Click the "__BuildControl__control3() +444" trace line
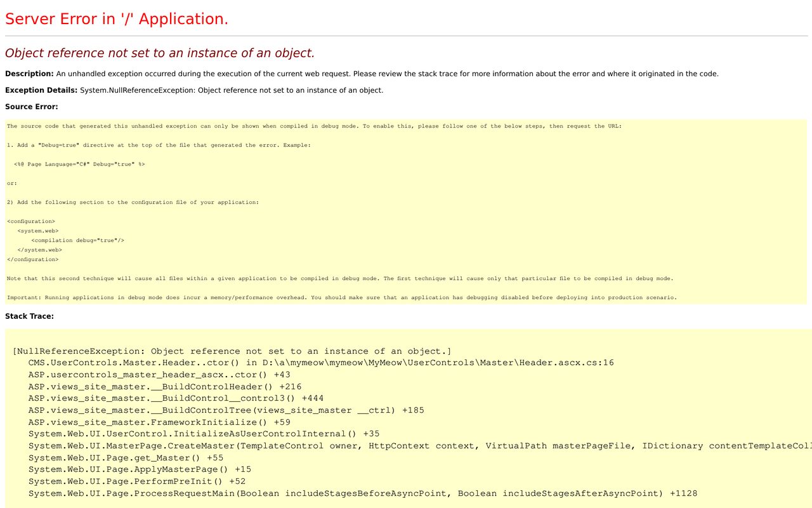 tap(176, 399)
